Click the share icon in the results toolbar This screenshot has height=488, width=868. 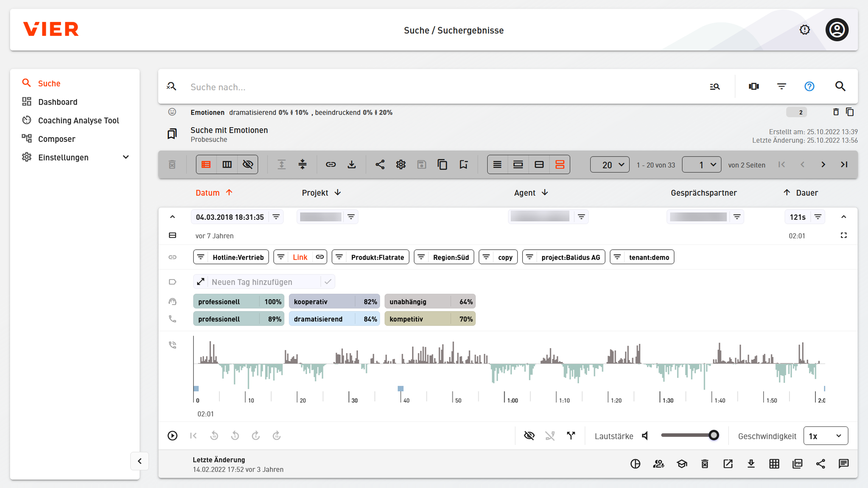coord(380,165)
